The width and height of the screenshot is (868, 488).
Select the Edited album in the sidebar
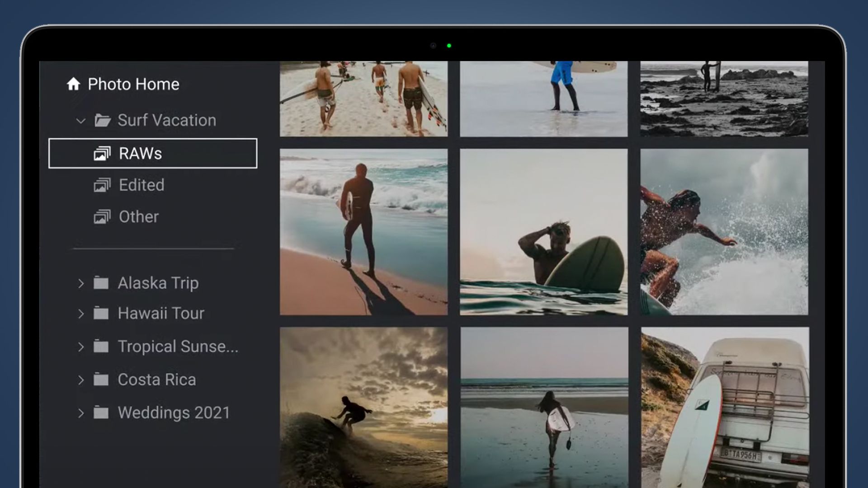pyautogui.click(x=141, y=185)
